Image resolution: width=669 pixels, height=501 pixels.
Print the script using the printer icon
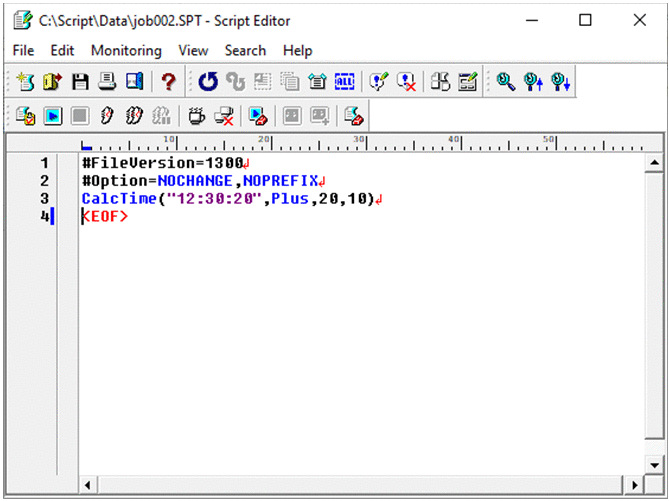click(107, 81)
